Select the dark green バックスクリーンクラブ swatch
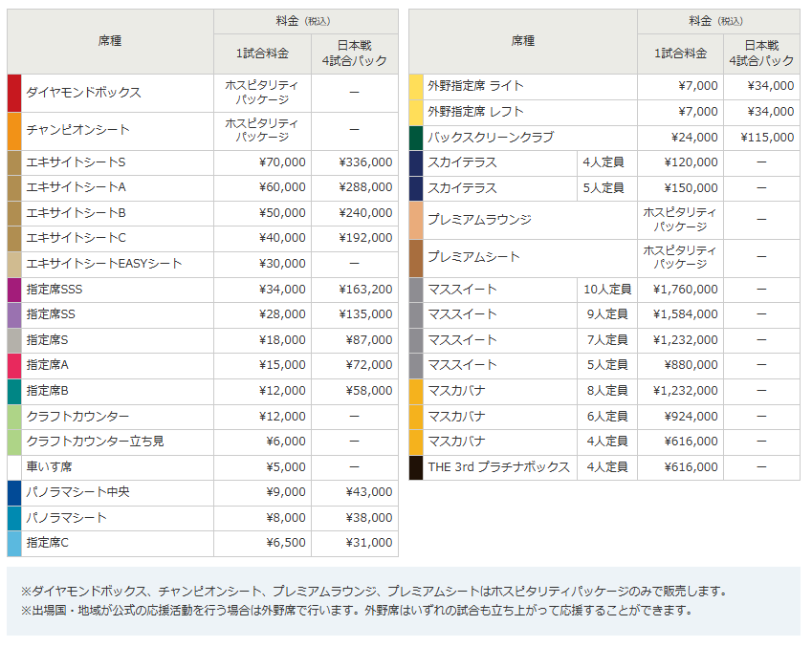812x647 pixels. (415, 138)
